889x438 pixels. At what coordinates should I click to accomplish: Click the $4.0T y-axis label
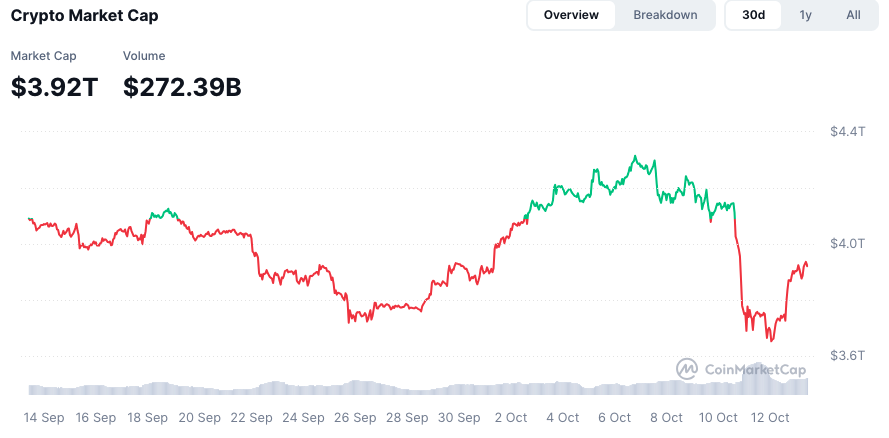[x=847, y=244]
